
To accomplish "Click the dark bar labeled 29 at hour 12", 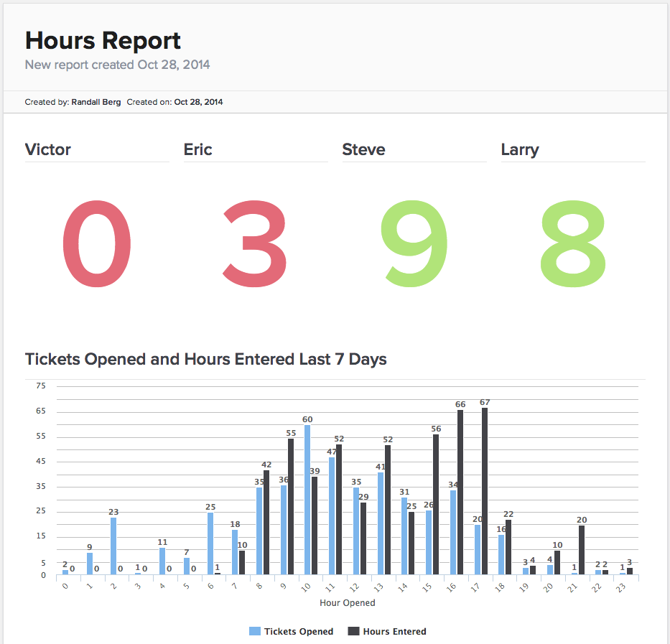I will tap(363, 538).
